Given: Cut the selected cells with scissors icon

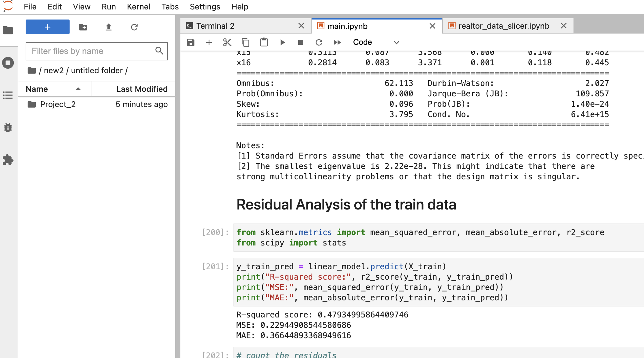Looking at the screenshot, I should click(227, 42).
